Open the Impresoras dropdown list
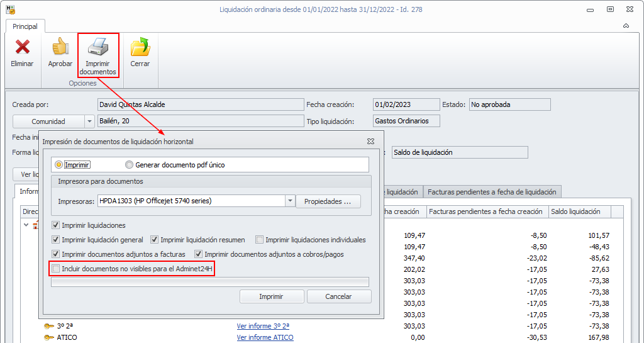The height and width of the screenshot is (343, 644). (291, 201)
